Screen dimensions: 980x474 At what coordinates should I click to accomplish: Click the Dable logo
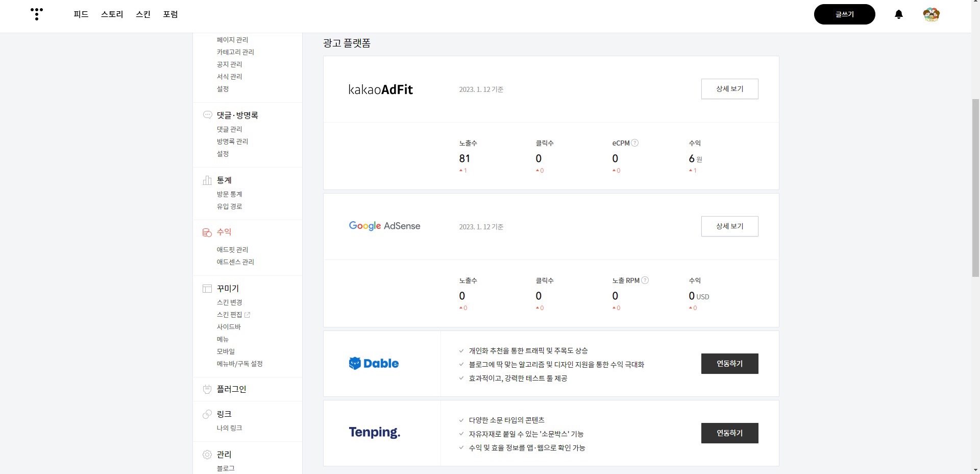(374, 364)
